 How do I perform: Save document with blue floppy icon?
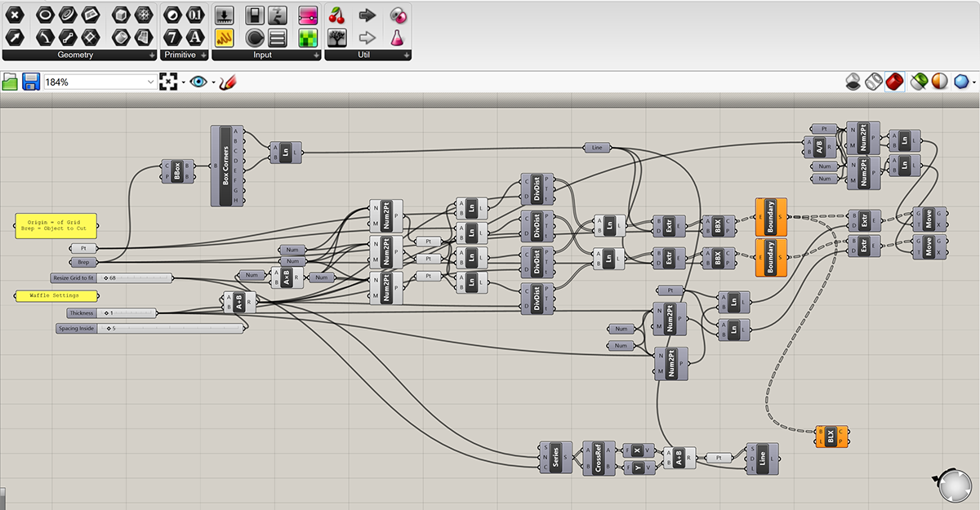(x=31, y=82)
